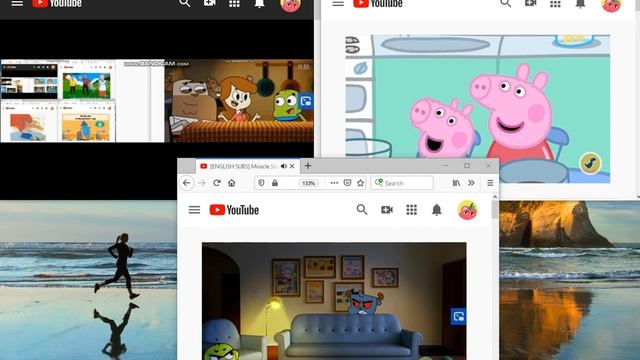This screenshot has width=640, height=360.
Task: Click picture-in-picture toggle on front video
Action: [x=458, y=316]
